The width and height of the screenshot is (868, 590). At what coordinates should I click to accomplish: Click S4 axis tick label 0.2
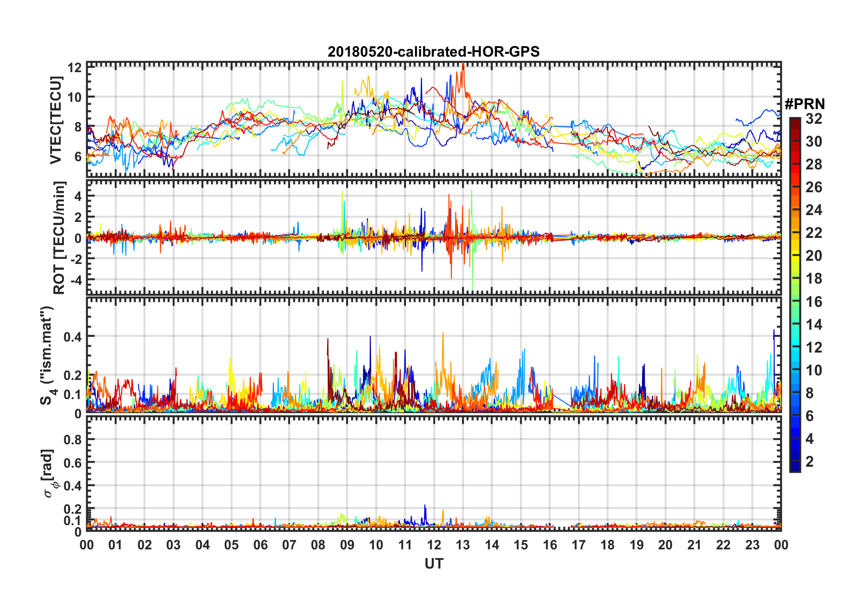[73, 375]
